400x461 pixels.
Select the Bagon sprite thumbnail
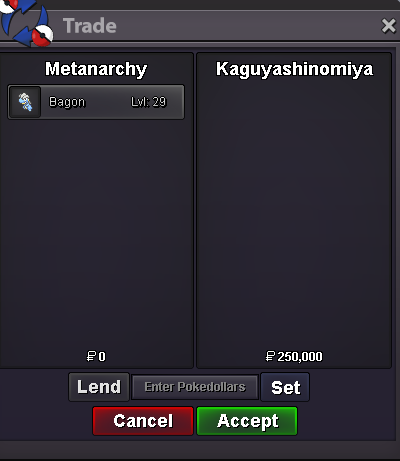point(25,102)
